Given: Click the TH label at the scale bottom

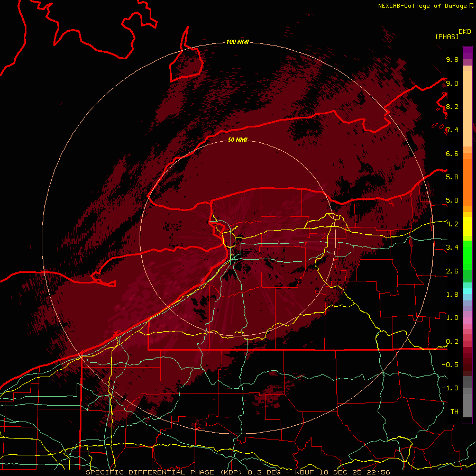Looking at the screenshot, I should pos(454,412).
